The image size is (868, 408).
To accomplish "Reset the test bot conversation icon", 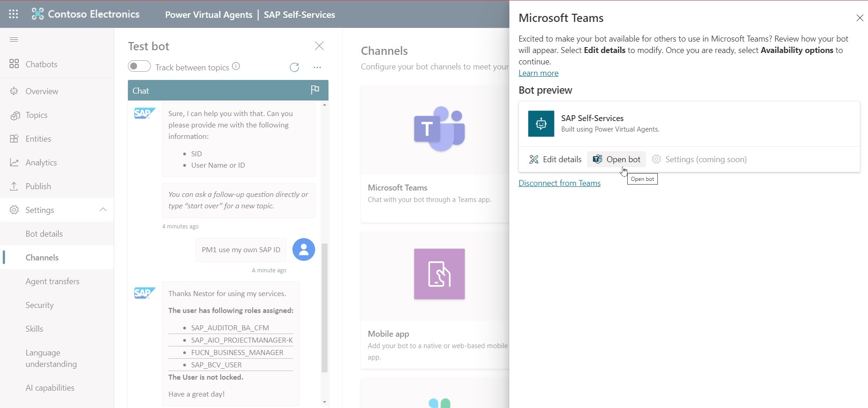I will pos(295,68).
